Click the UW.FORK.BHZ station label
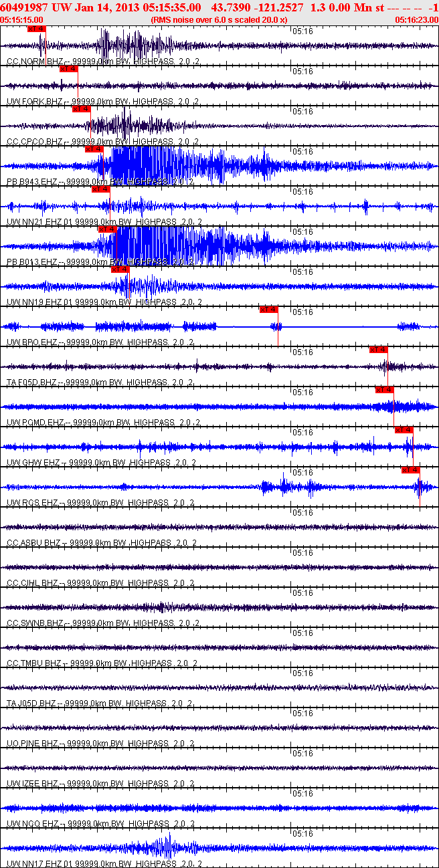Screen dimensions: 439x868 click(102, 102)
